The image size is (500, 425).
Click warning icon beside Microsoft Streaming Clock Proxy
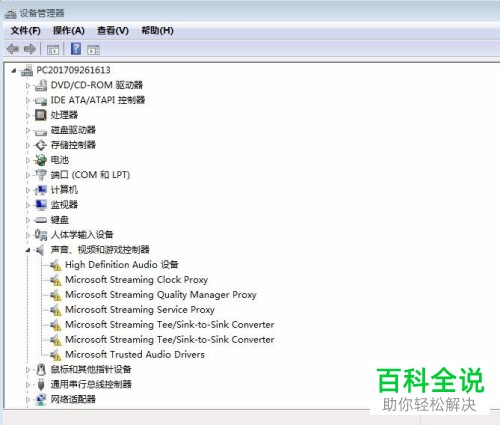[x=56, y=280]
